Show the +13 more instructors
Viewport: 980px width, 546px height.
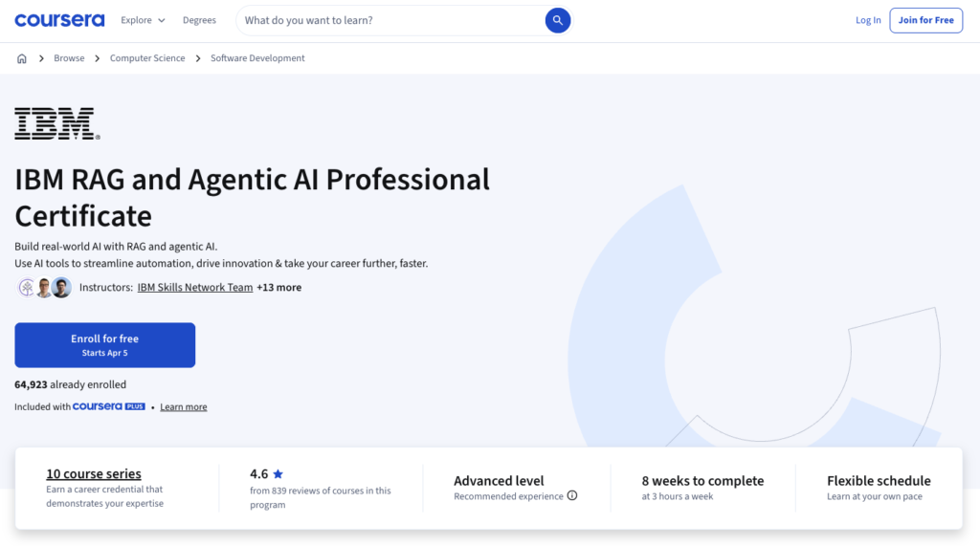click(278, 288)
